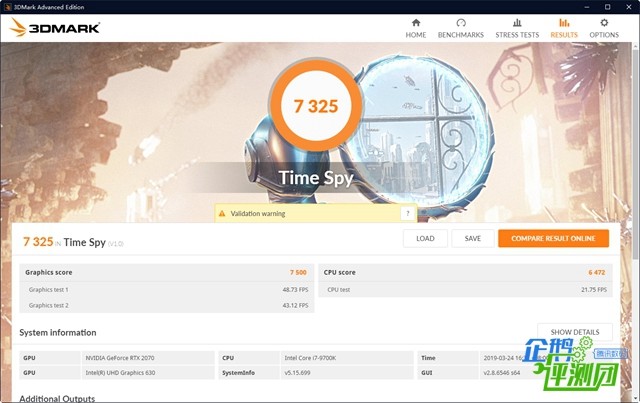Click the Graphics score header label
This screenshot has height=403, width=640.
pyautogui.click(x=49, y=272)
